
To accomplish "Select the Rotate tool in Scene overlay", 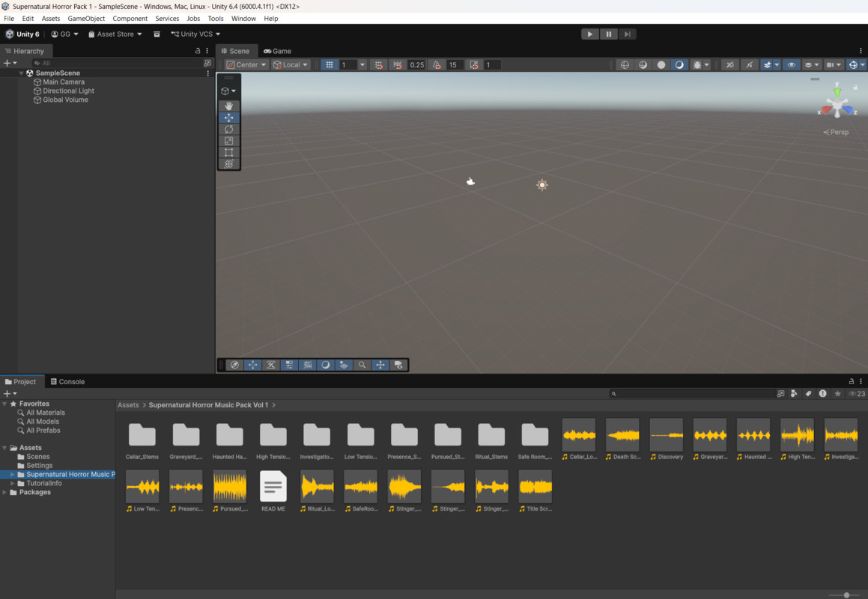I will point(228,129).
